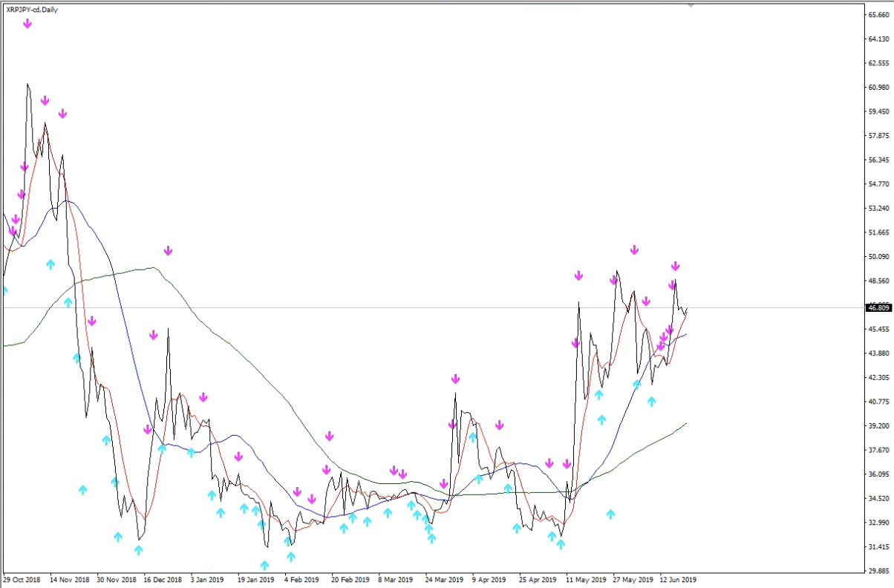Click the current price label 46.809

878,307
